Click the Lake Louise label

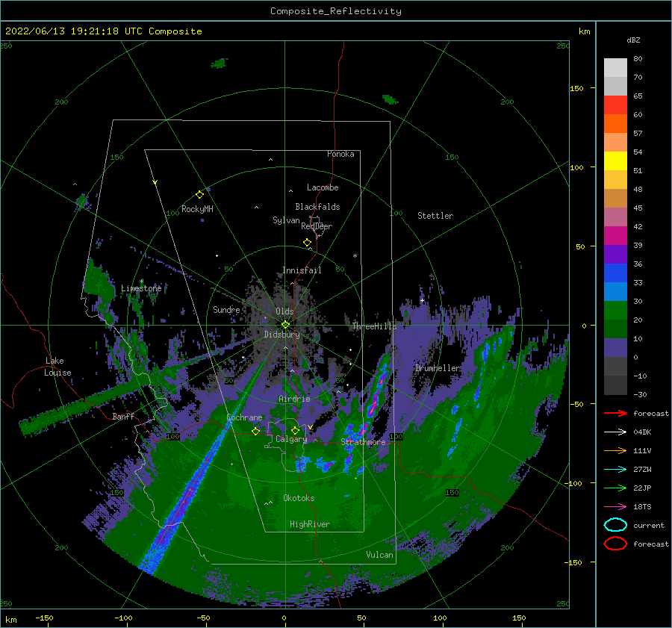[57, 367]
